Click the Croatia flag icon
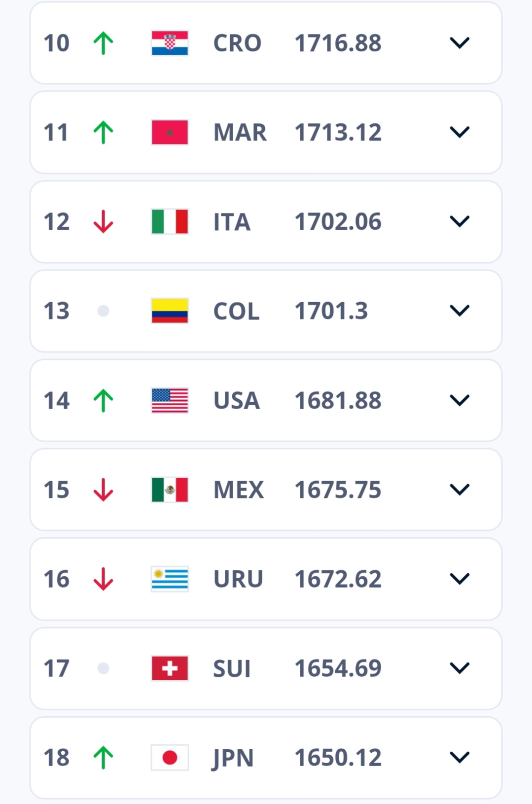 [x=170, y=43]
